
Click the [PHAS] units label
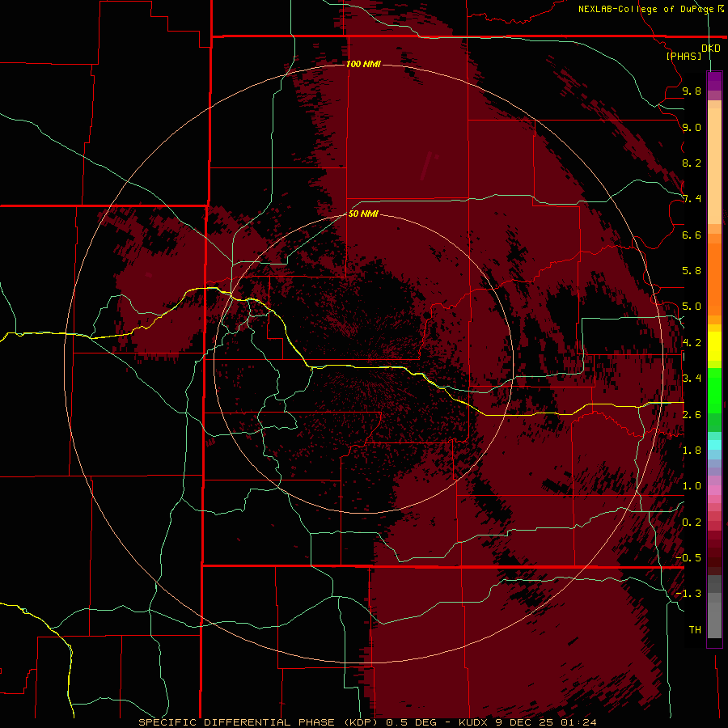tap(684, 56)
